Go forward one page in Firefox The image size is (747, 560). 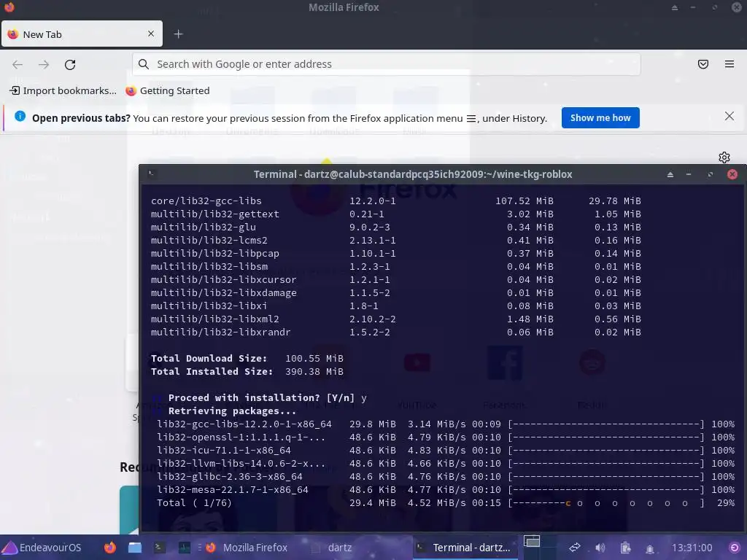tap(44, 64)
